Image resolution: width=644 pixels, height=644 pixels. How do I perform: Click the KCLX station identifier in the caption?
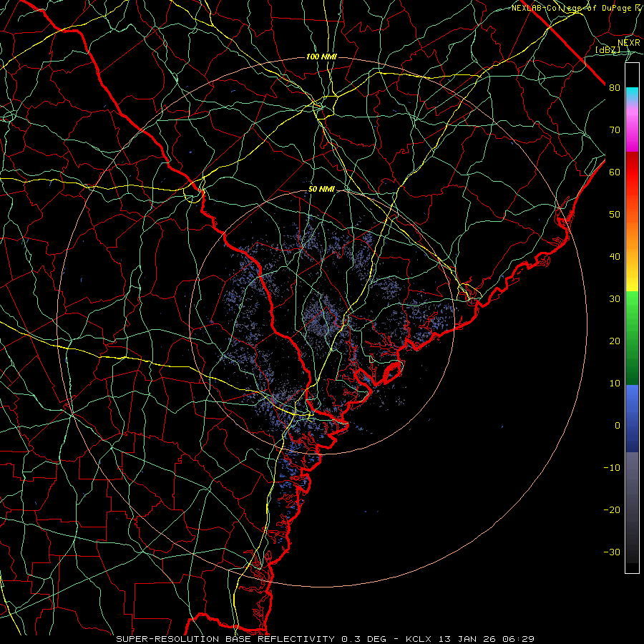pos(418,639)
